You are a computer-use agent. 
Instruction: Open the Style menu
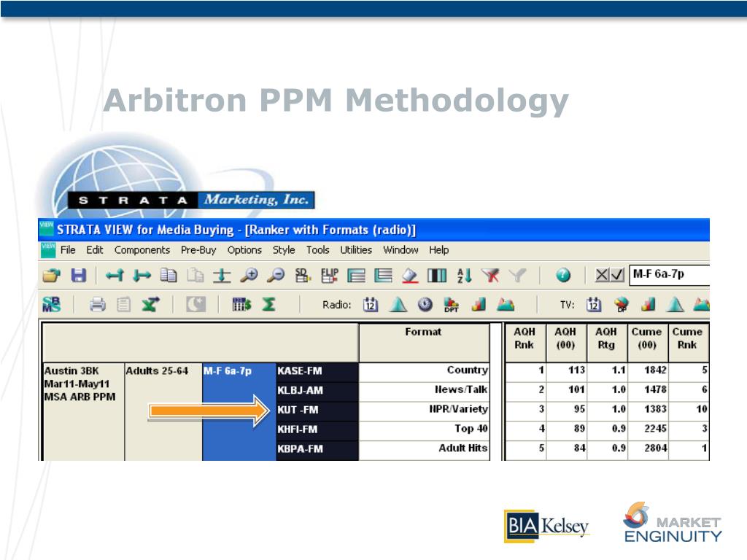click(284, 251)
